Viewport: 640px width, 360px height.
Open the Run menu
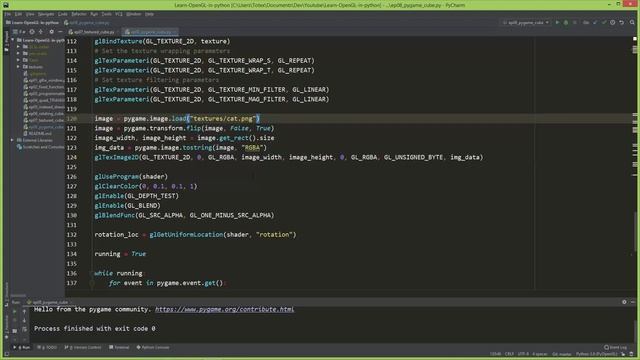point(94,14)
